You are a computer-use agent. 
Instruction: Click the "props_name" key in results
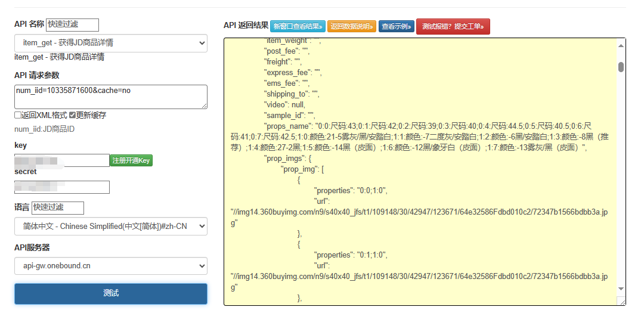pos(287,126)
